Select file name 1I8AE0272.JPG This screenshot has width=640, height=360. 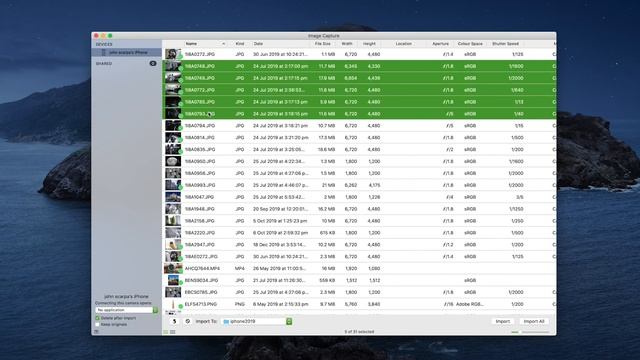point(201,256)
